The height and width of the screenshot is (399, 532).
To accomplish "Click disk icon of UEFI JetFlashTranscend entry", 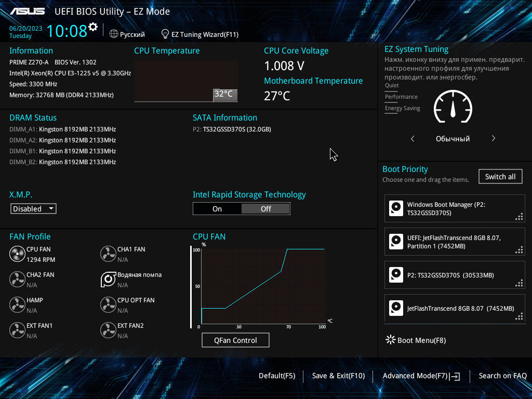I will (396, 242).
